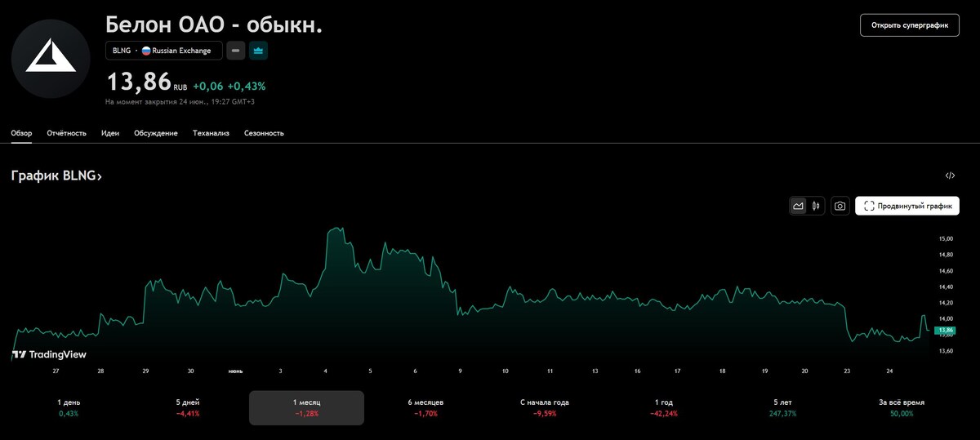
Task: Select the 1 год range
Action: [663, 407]
